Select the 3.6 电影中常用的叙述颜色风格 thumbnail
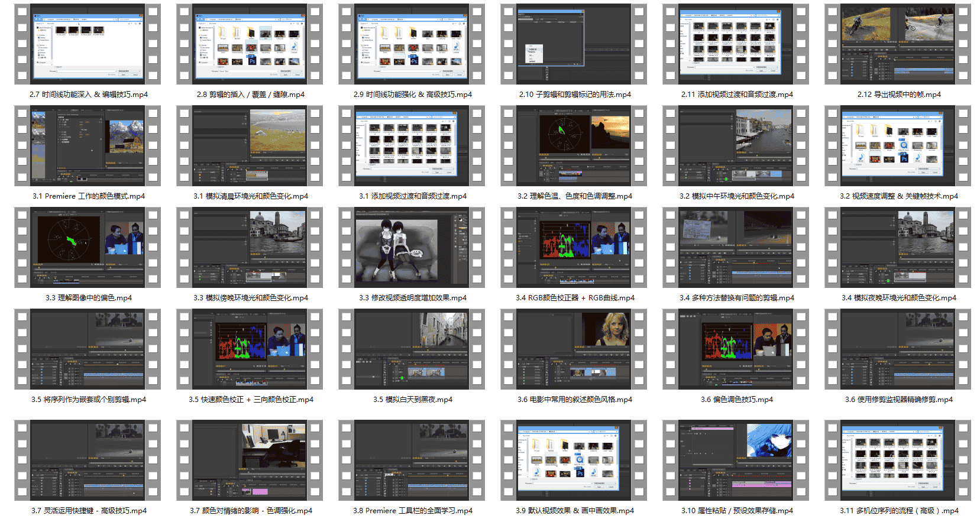Viewport: 980px width, 525px height. click(574, 349)
